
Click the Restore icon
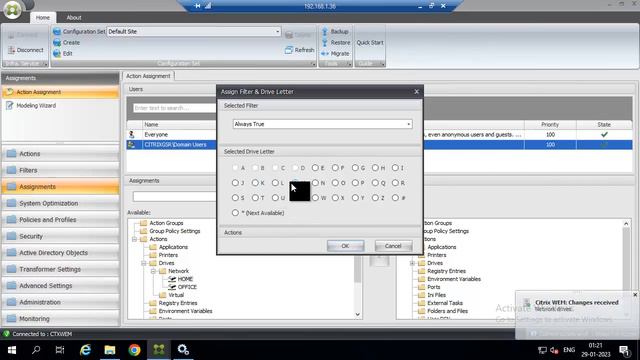[324, 42]
